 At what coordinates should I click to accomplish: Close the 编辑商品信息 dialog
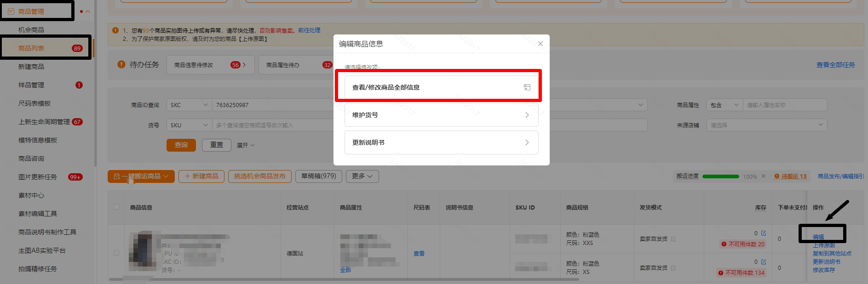(540, 44)
